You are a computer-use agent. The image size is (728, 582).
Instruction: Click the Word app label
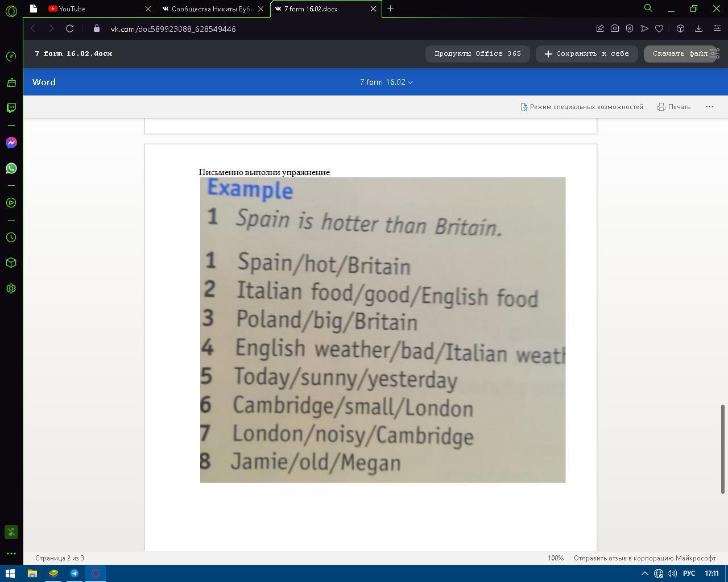(44, 82)
